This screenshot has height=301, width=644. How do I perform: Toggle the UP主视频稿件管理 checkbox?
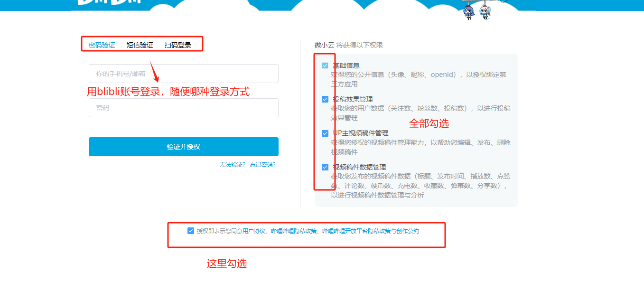325,133
